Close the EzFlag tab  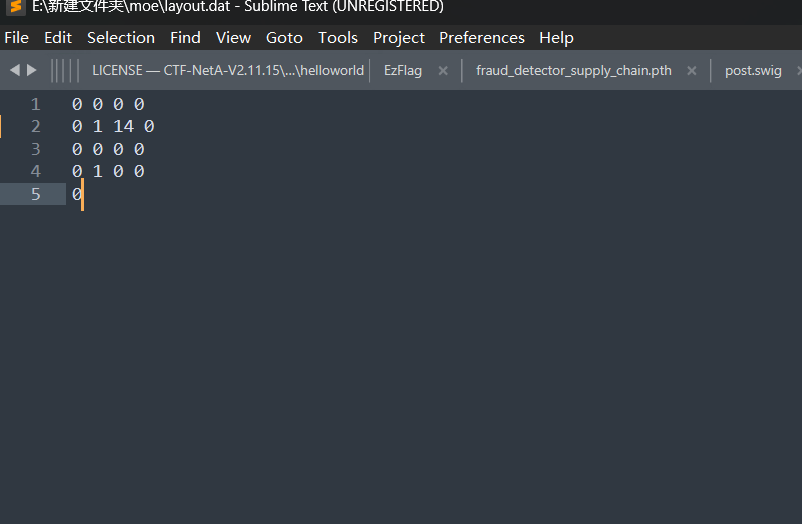coord(443,71)
